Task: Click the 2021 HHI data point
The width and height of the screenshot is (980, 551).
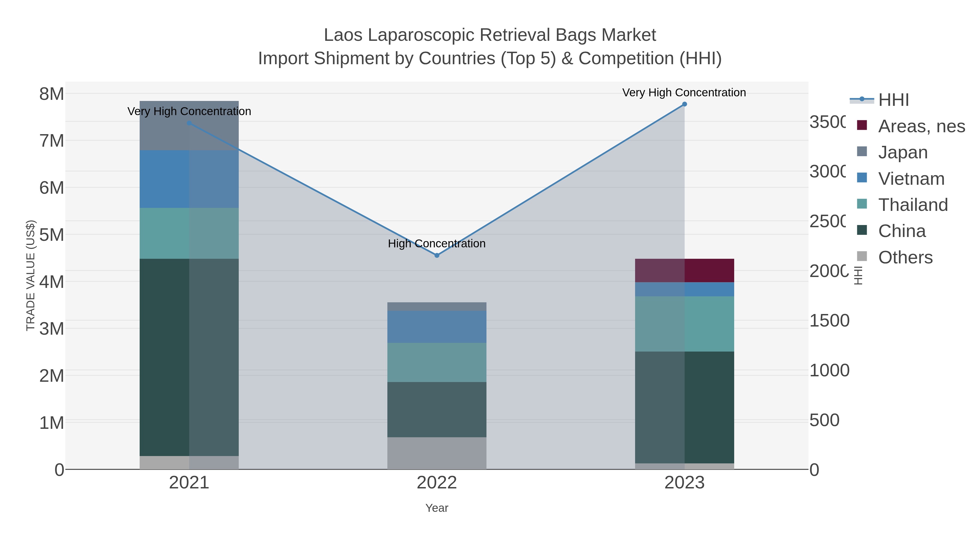Action: [189, 123]
